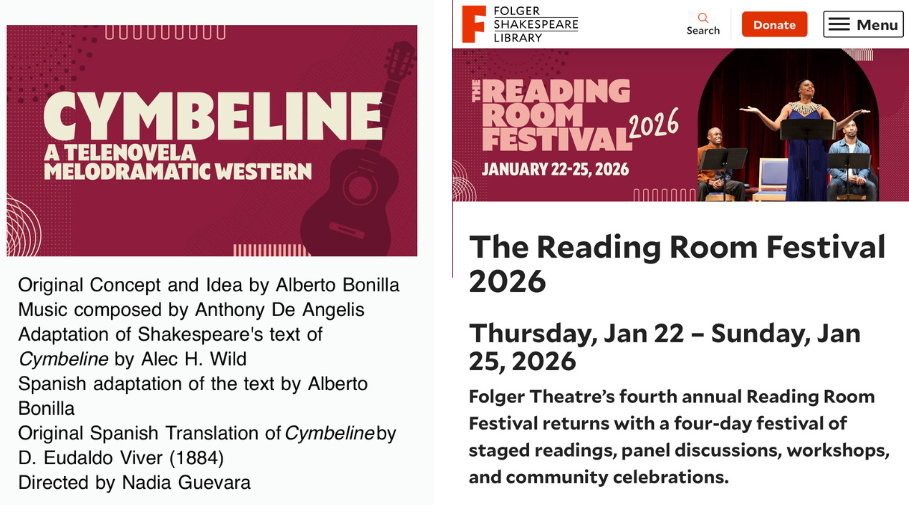Screen dimensions: 909x514
Task: Click "Music composed by Anthony De Angelis" line
Action: coord(191,310)
